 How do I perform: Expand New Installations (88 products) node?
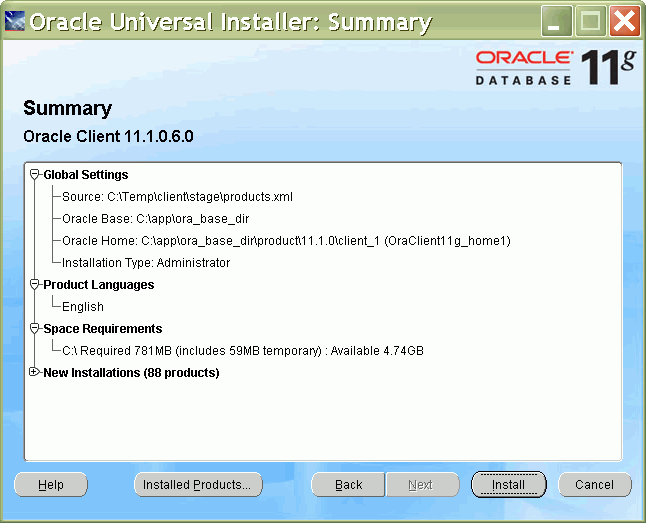click(34, 372)
